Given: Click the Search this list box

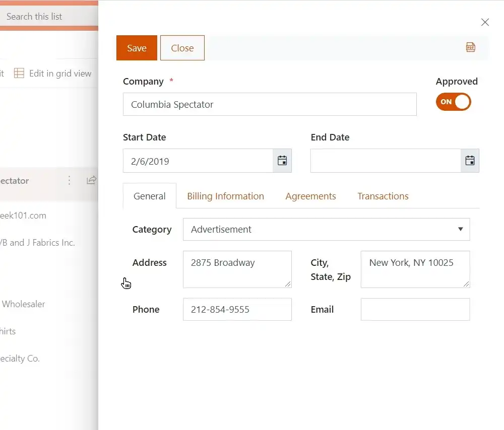Looking at the screenshot, I should pos(49,17).
